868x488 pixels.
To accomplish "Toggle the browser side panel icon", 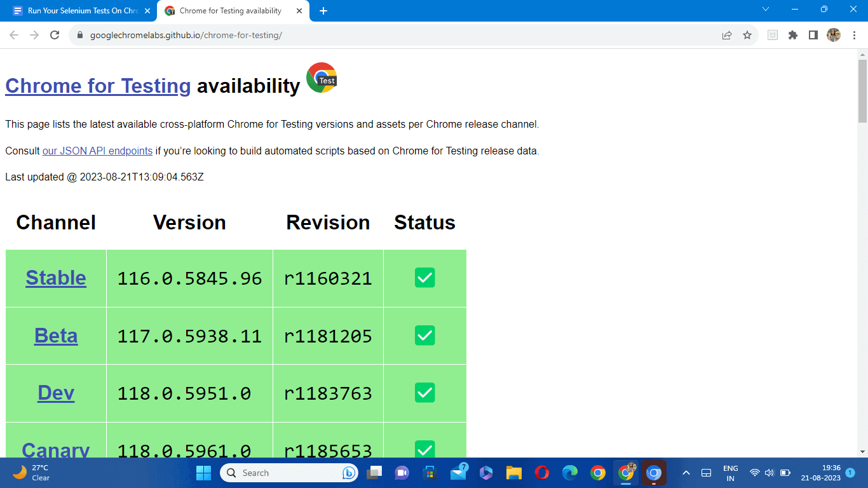I will (x=813, y=36).
